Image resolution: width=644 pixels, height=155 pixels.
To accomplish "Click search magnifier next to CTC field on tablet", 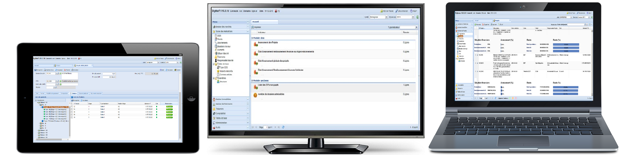I will (x=58, y=81).
